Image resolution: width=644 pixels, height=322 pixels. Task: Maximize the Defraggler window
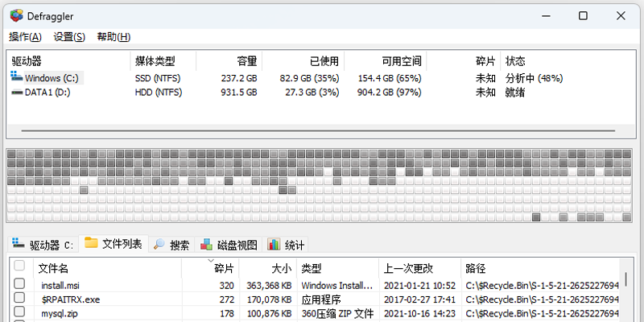583,16
